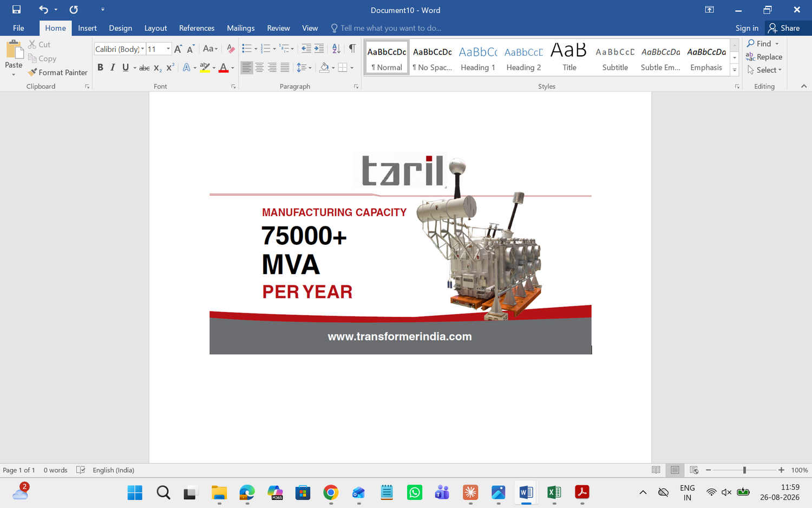
Task: Create a multilevel list
Action: 284,49
